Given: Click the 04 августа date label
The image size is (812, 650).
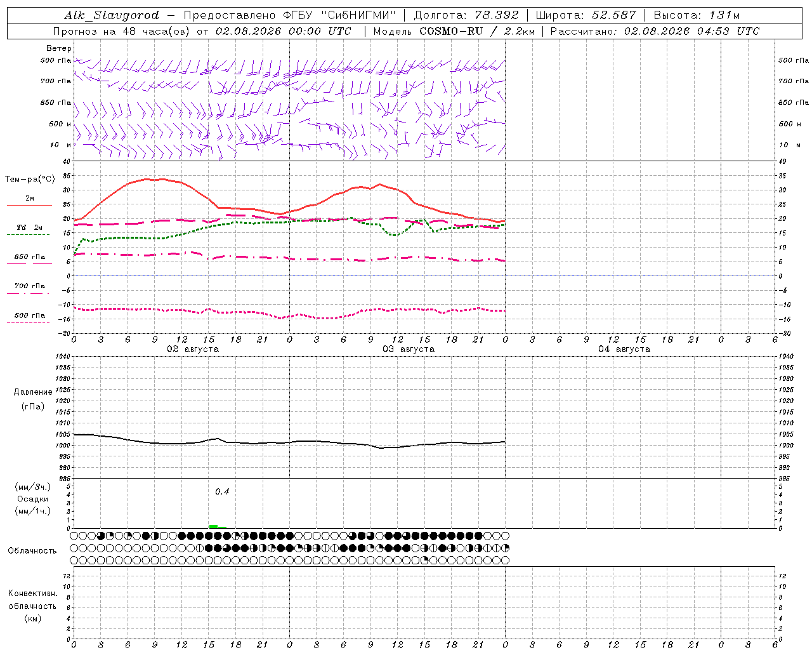Looking at the screenshot, I should tap(624, 348).
